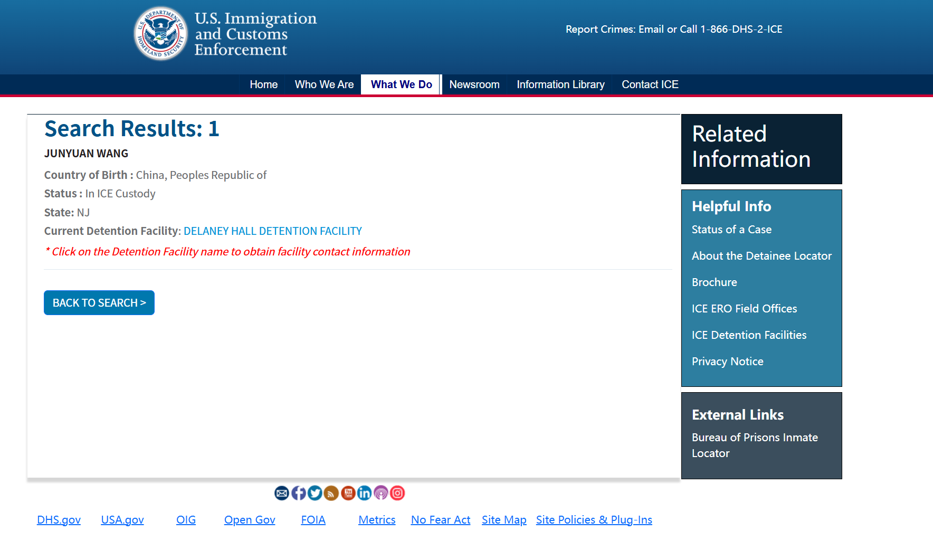933x560 pixels.
Task: Click the Instagram icon
Action: [x=397, y=493]
